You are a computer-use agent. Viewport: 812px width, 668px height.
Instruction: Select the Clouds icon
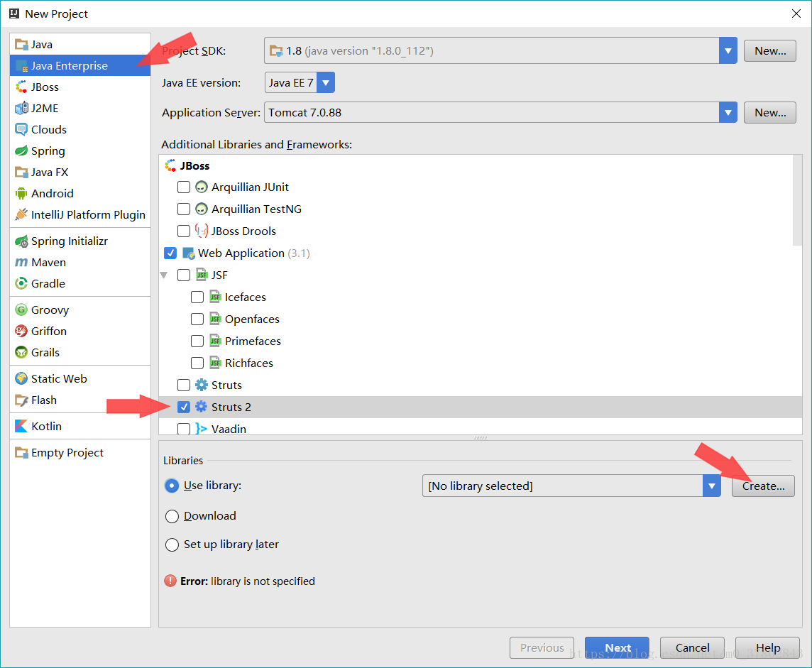21,129
